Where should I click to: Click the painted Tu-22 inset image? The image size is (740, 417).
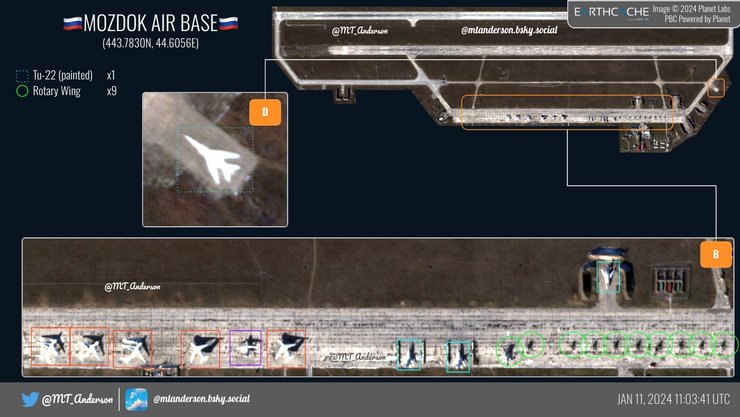point(215,160)
